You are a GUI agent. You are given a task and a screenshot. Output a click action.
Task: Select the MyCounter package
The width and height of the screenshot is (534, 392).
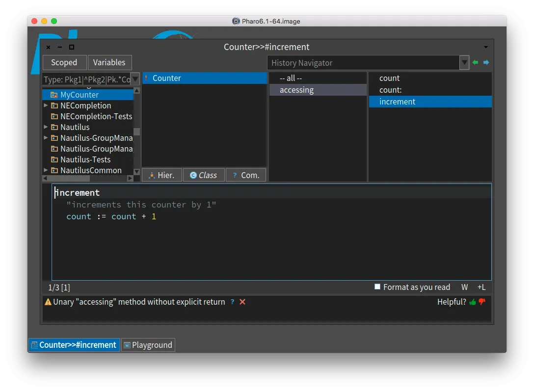pos(88,95)
